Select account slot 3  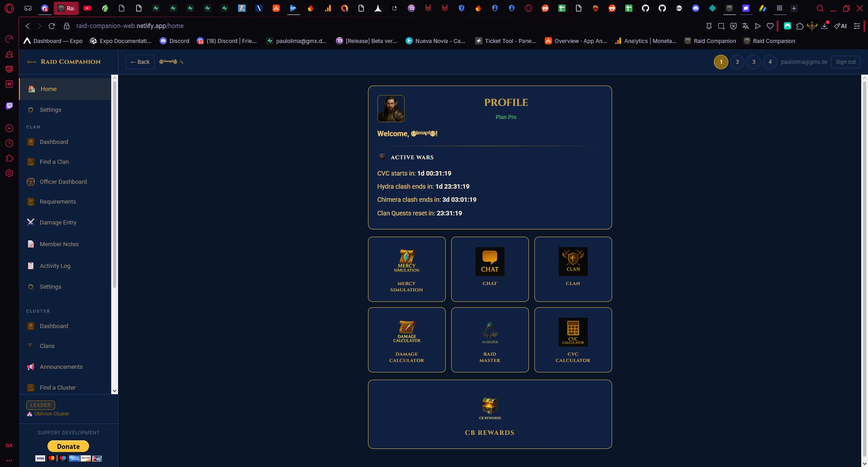pyautogui.click(x=754, y=62)
